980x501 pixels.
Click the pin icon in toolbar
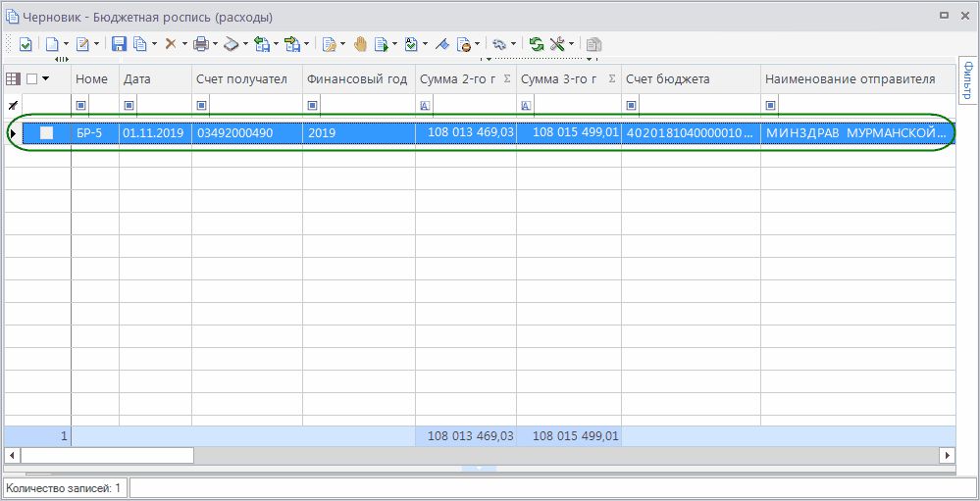click(441, 44)
